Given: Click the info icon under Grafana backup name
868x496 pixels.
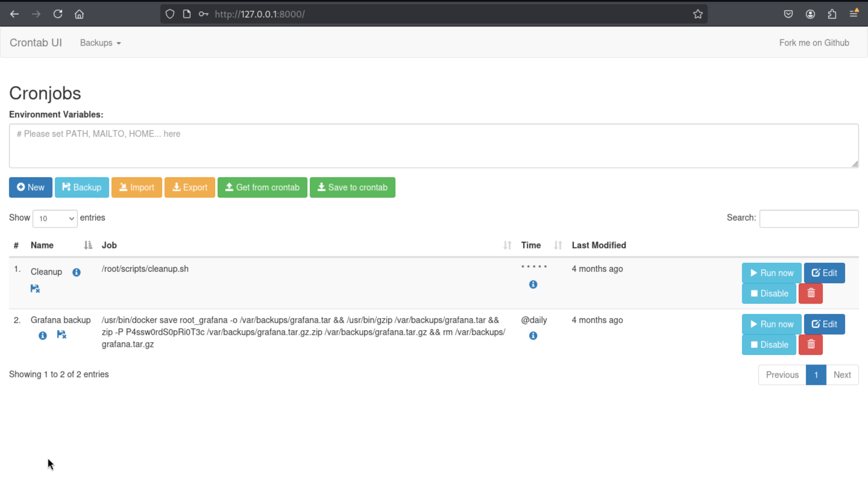Looking at the screenshot, I should 42,336.
